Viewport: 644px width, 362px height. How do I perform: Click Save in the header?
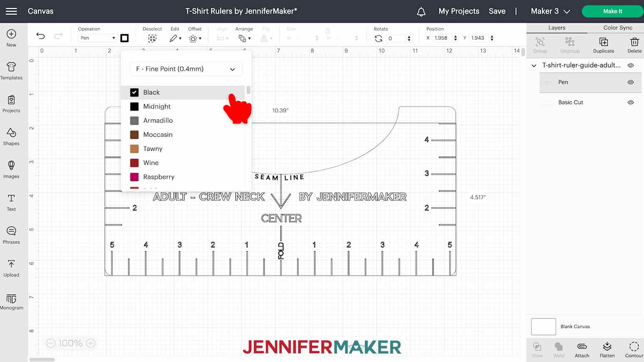point(497,11)
